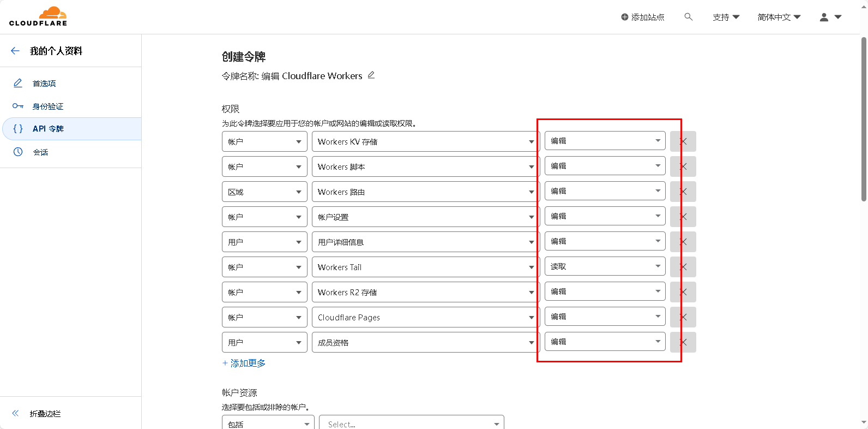Click the 添加站点 link

(648, 17)
